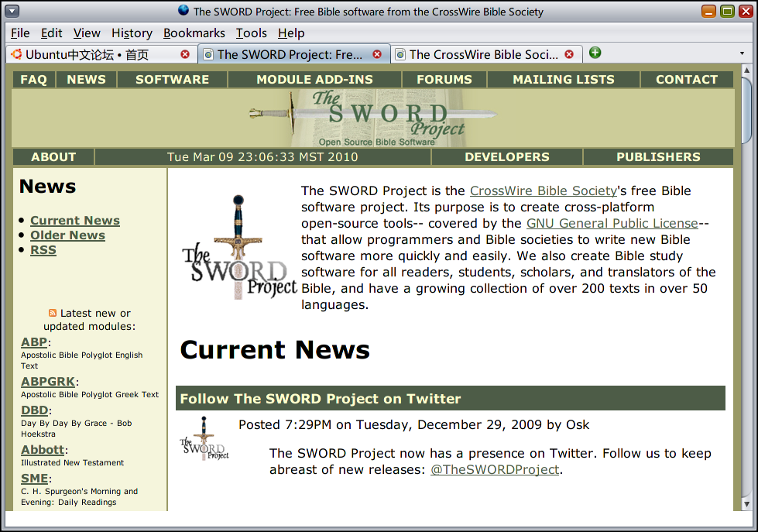Viewport: 758px width, 532px height.
Task: Open the Bookmarks menu
Action: (194, 33)
